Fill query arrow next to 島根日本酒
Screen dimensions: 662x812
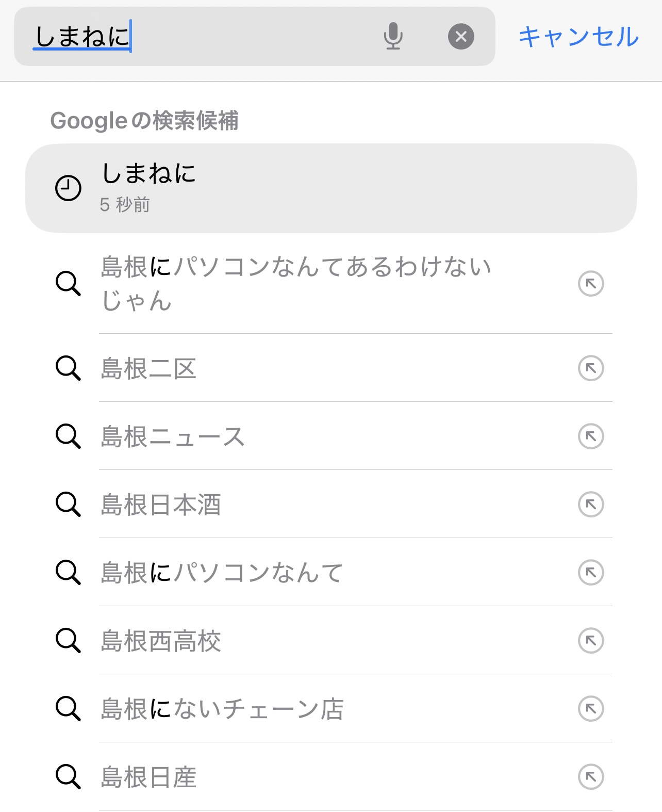coord(591,505)
